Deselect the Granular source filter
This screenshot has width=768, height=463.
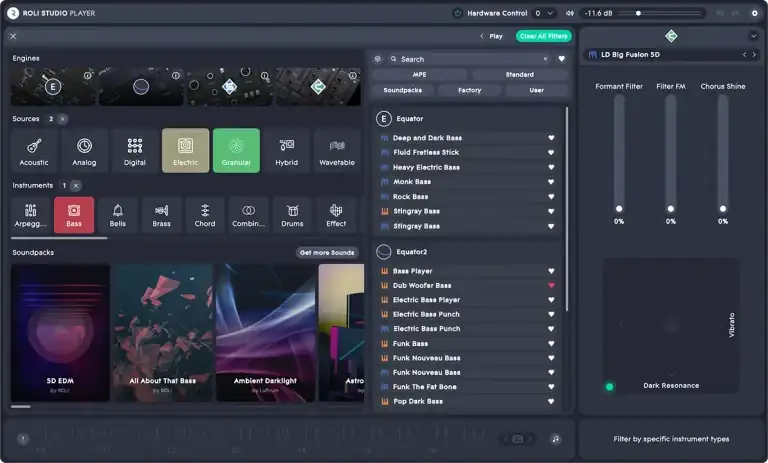pyautogui.click(x=236, y=150)
